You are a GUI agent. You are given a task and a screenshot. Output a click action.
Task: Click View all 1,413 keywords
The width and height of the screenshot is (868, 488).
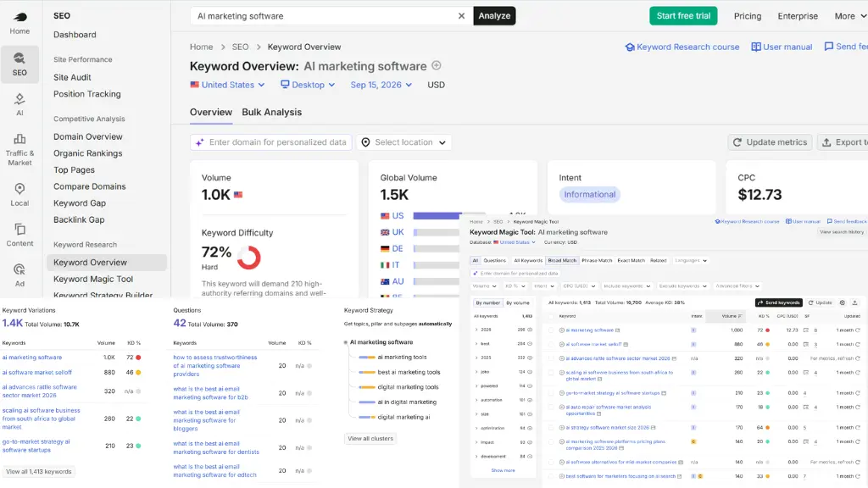[39, 471]
